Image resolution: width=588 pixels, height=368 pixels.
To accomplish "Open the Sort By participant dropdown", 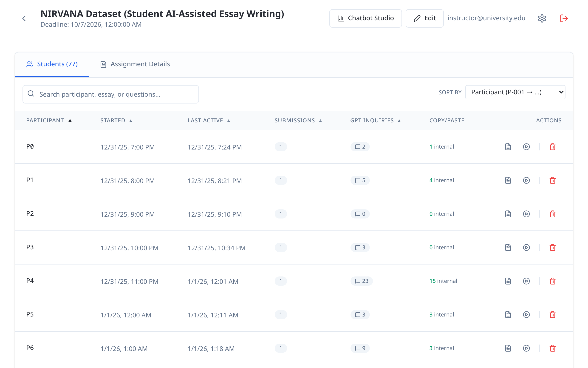I will tap(515, 92).
